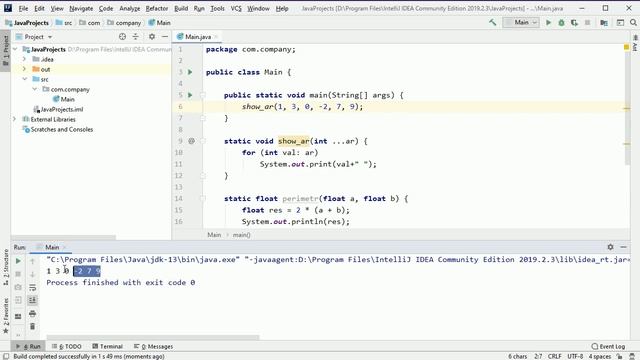640x360 pixels.
Task: Open the Project view selector dropdown
Action: [x=34, y=37]
